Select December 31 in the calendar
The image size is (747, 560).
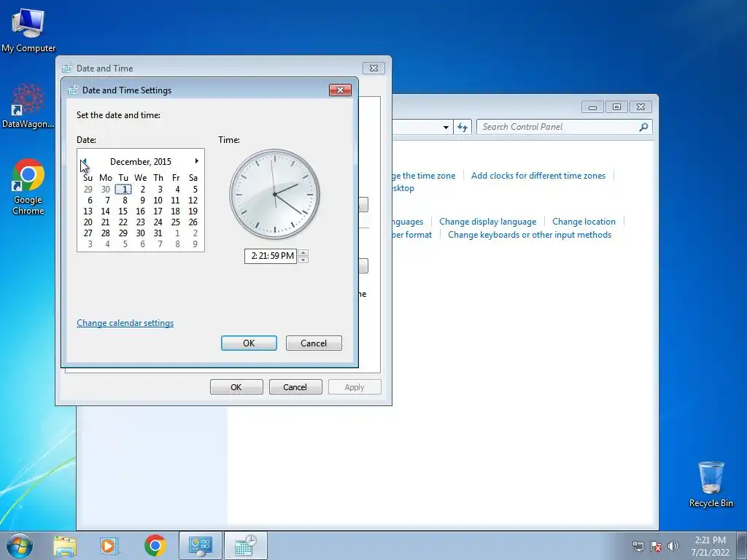click(158, 233)
